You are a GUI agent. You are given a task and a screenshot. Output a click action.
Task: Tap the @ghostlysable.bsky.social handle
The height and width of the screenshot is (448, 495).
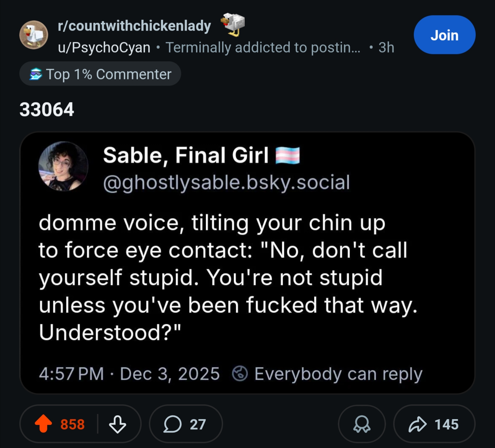[226, 182]
